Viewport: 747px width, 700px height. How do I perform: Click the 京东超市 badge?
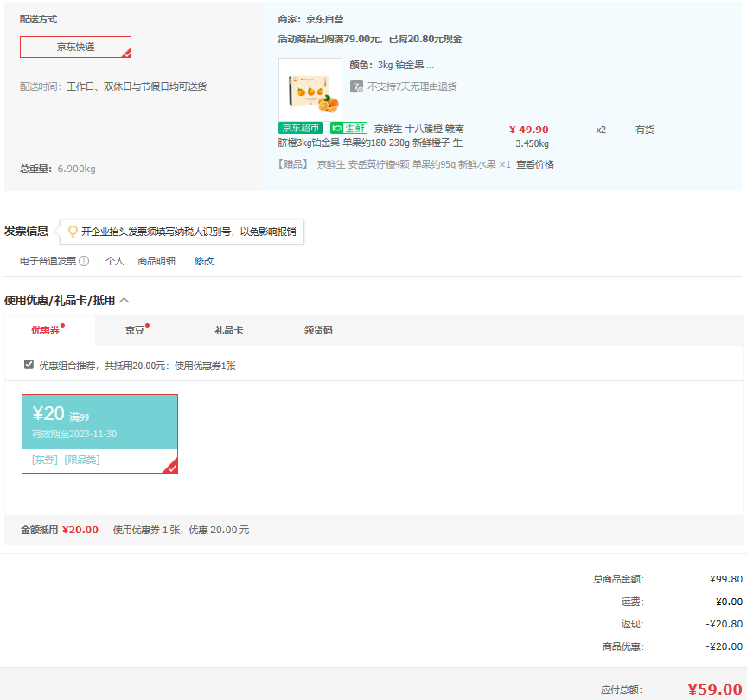(301, 128)
